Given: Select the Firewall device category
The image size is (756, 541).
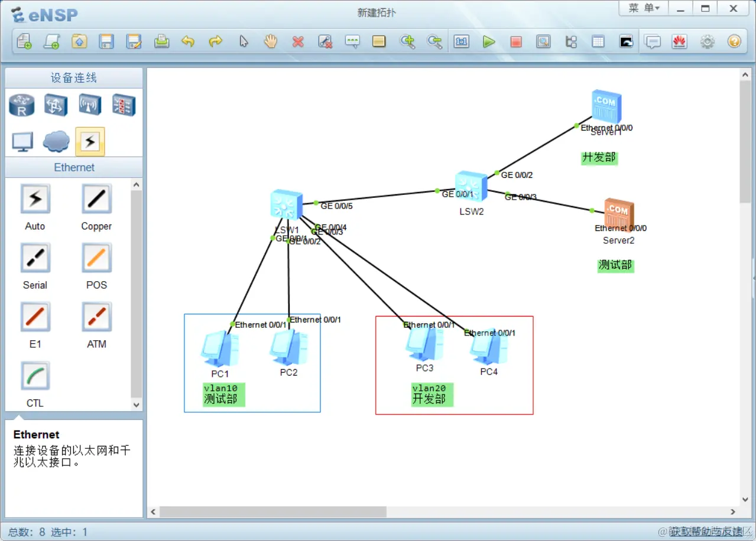Looking at the screenshot, I should (124, 106).
